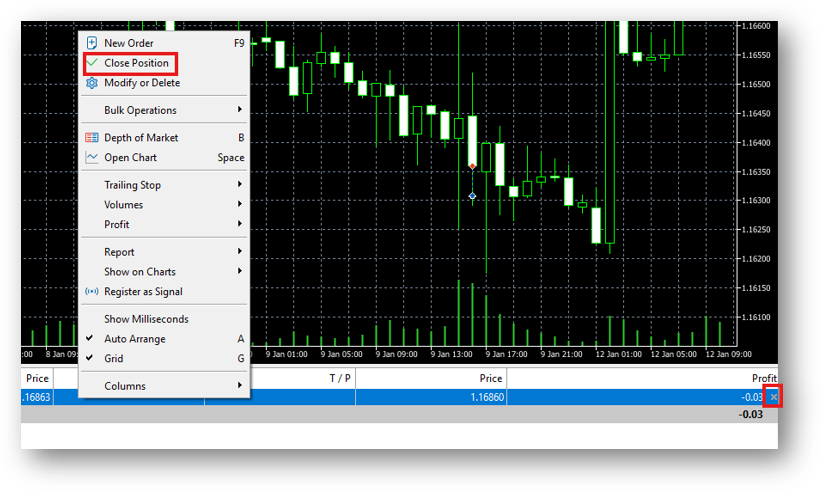Click the Modify or Delete gear icon
The width and height of the screenshot is (825, 491).
[x=92, y=83]
